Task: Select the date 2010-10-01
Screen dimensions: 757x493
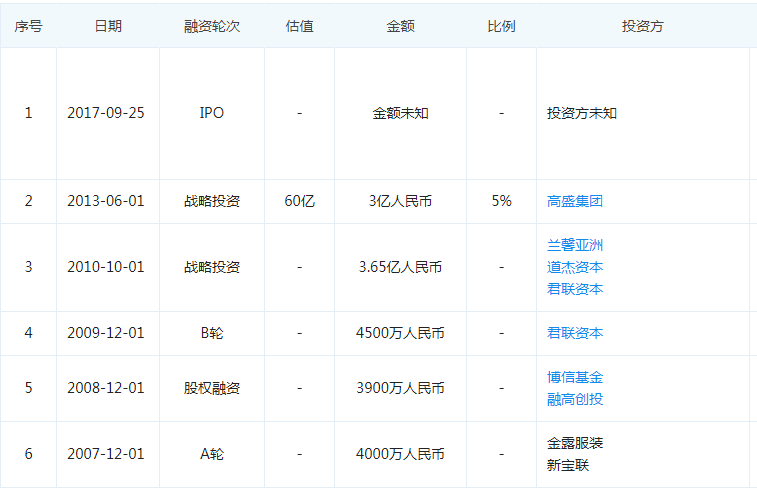Action: point(106,267)
